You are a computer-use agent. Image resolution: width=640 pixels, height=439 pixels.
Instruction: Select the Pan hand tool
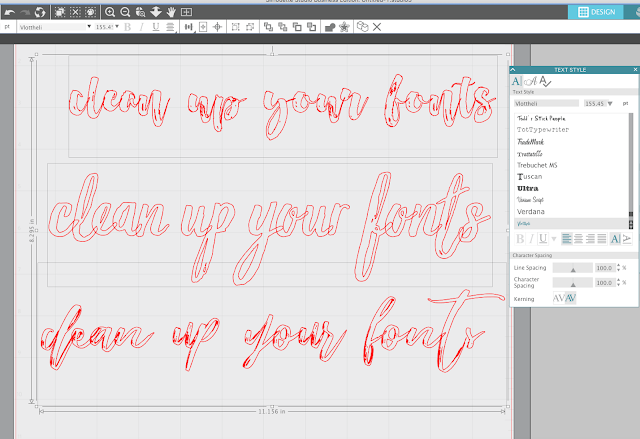click(171, 12)
